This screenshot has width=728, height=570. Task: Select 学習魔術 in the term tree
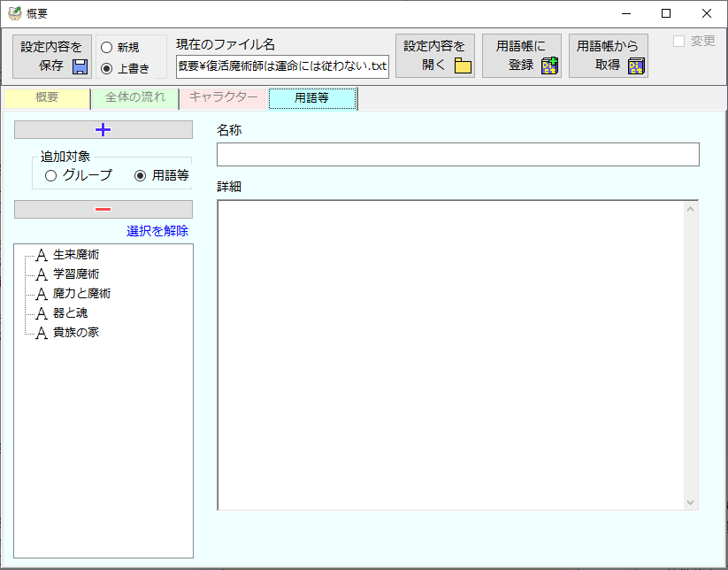coord(76,274)
